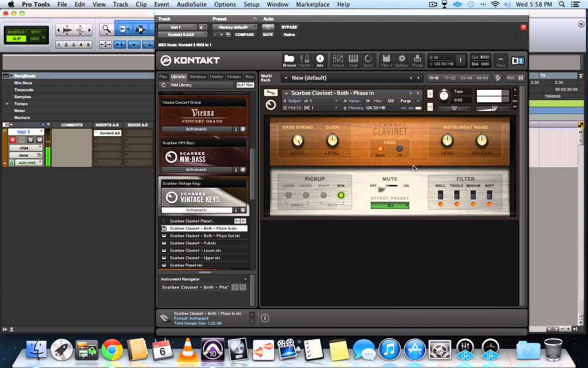This screenshot has height=368, width=588.
Task: Solo the Clavinet instrument S button
Action: tap(430, 94)
